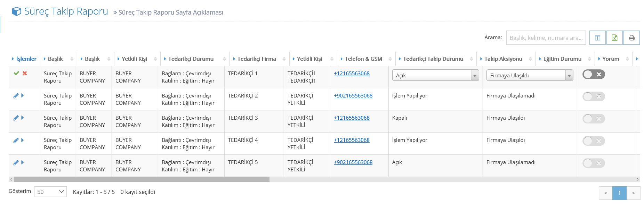
Task: Cancel row edit with red X
Action: click(25, 73)
